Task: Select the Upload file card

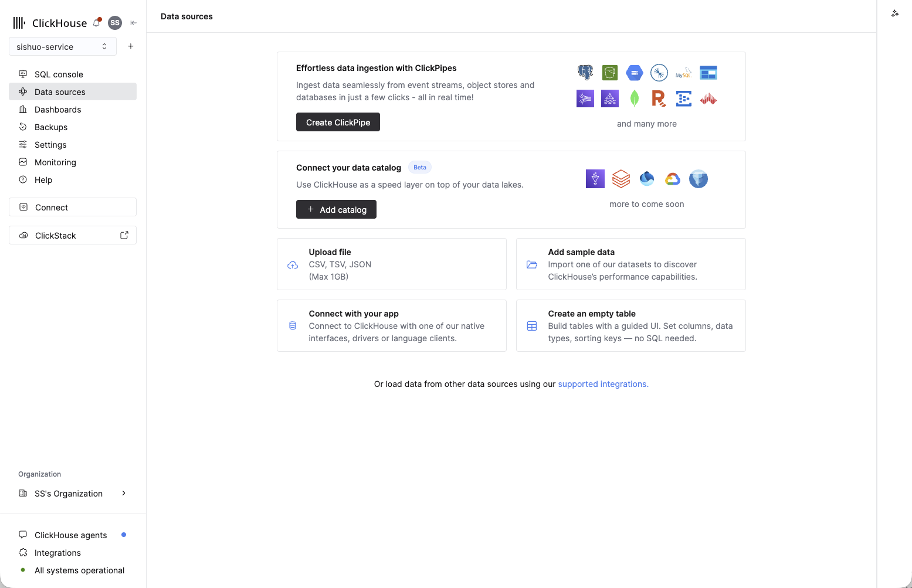Action: [392, 264]
